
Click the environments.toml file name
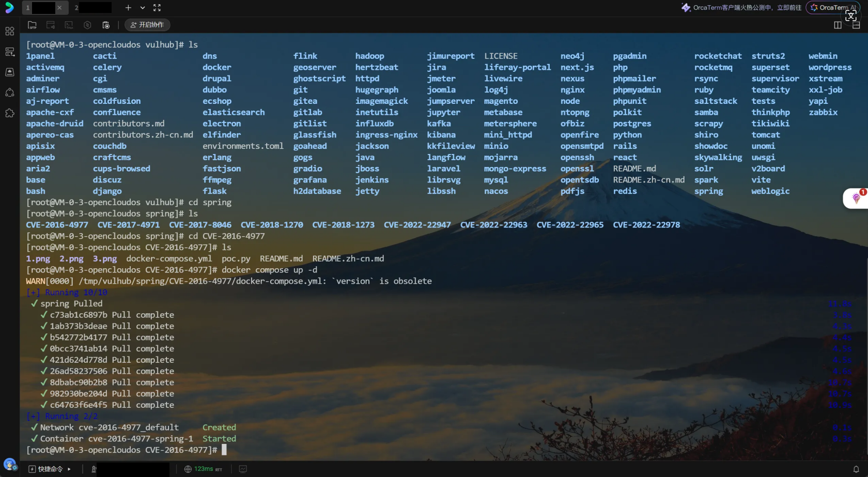[243, 146]
